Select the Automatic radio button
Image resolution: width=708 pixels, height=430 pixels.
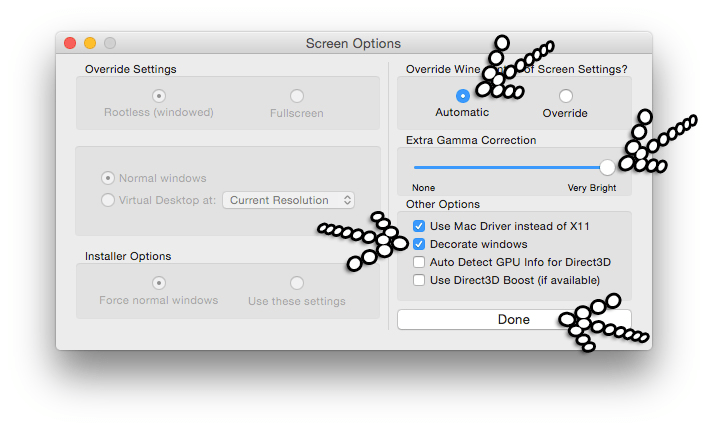pos(462,96)
